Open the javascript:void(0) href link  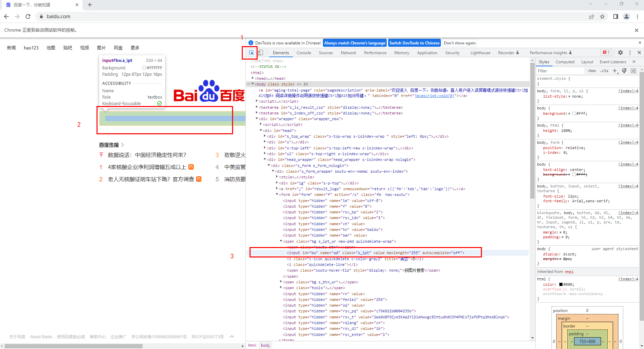pyautogui.click(x=434, y=96)
